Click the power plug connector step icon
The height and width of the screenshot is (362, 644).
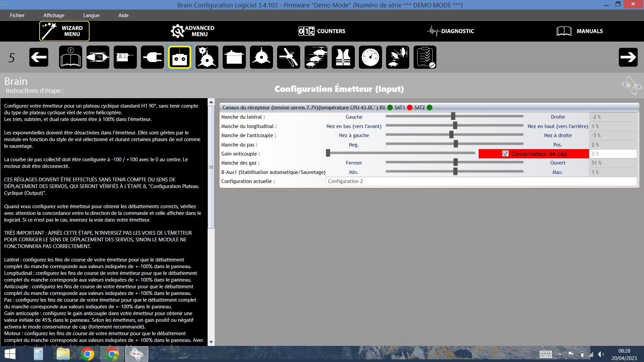[x=152, y=57]
